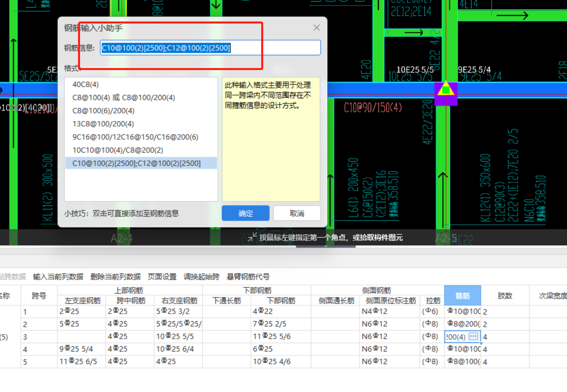Select format C8@100(4) 或 C8@100/200(4)
The width and height of the screenshot is (567, 392).
click(x=141, y=98)
